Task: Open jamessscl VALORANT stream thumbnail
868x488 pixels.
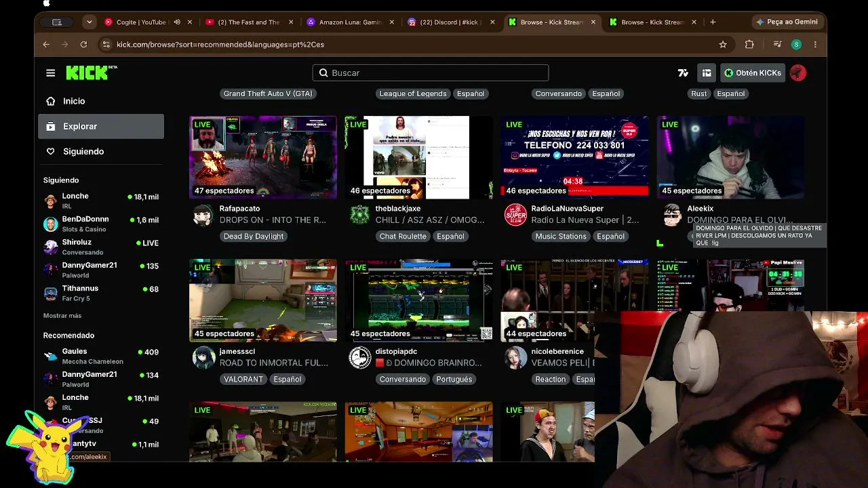Action: click(263, 300)
